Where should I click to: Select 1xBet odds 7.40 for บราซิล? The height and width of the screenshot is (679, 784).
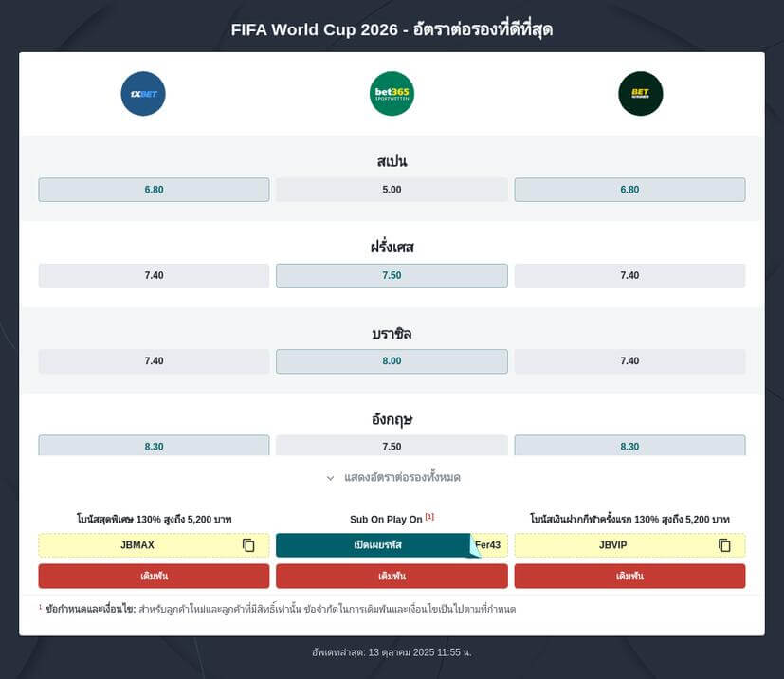154,361
